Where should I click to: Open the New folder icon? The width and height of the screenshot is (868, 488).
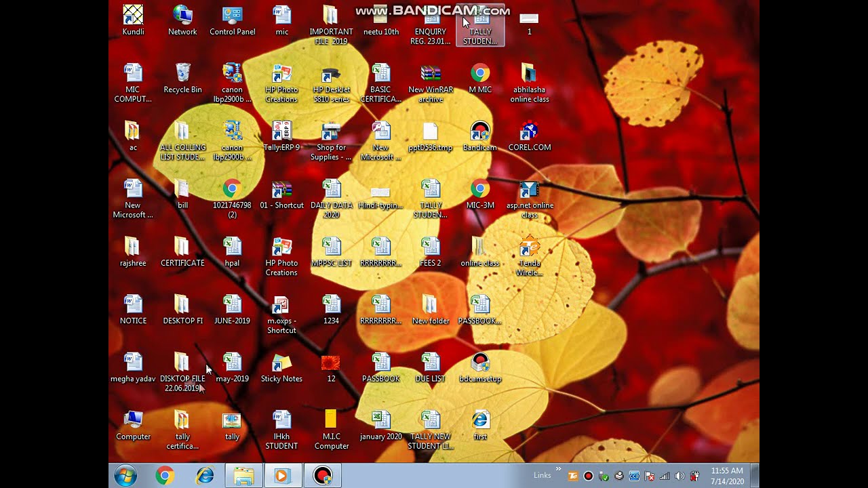(431, 309)
